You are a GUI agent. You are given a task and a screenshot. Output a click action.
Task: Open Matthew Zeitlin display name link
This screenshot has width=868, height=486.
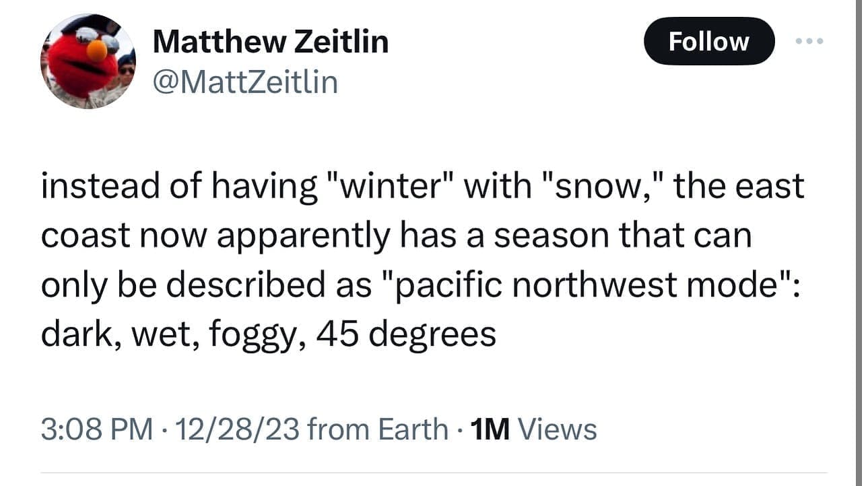pos(271,42)
